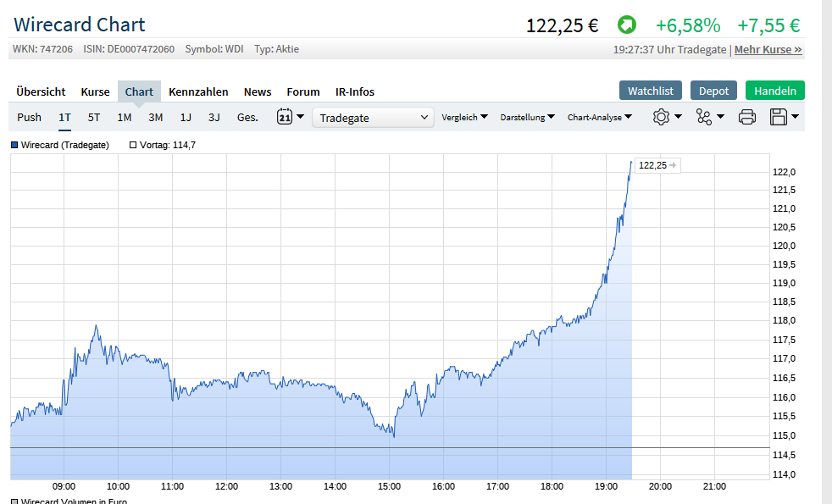Viewport: 832px width, 504px height.
Task: Click the Symbol: WDI text
Action: tap(214, 49)
